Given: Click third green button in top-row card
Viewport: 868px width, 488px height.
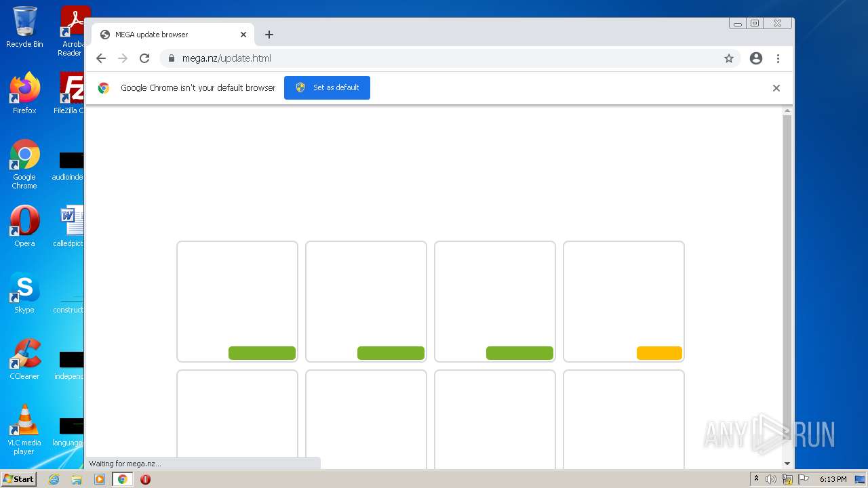Looking at the screenshot, I should click(519, 353).
